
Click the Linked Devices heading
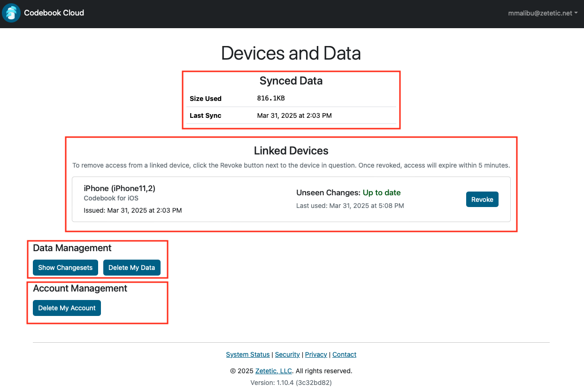tap(291, 151)
